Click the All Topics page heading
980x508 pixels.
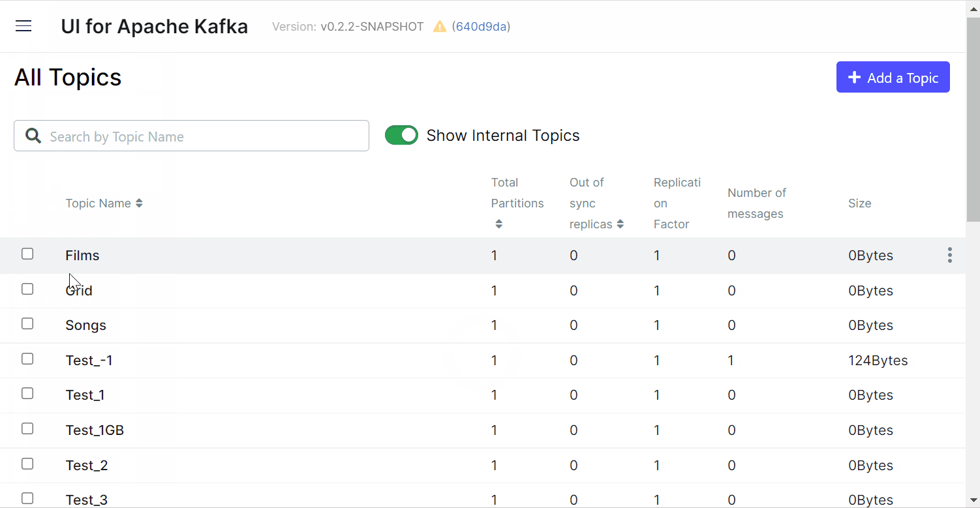click(x=68, y=77)
